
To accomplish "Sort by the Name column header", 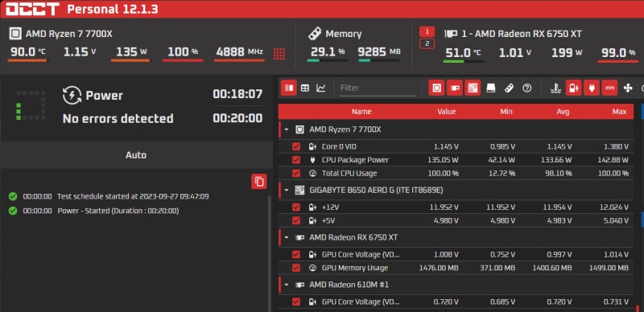I will pos(361,112).
